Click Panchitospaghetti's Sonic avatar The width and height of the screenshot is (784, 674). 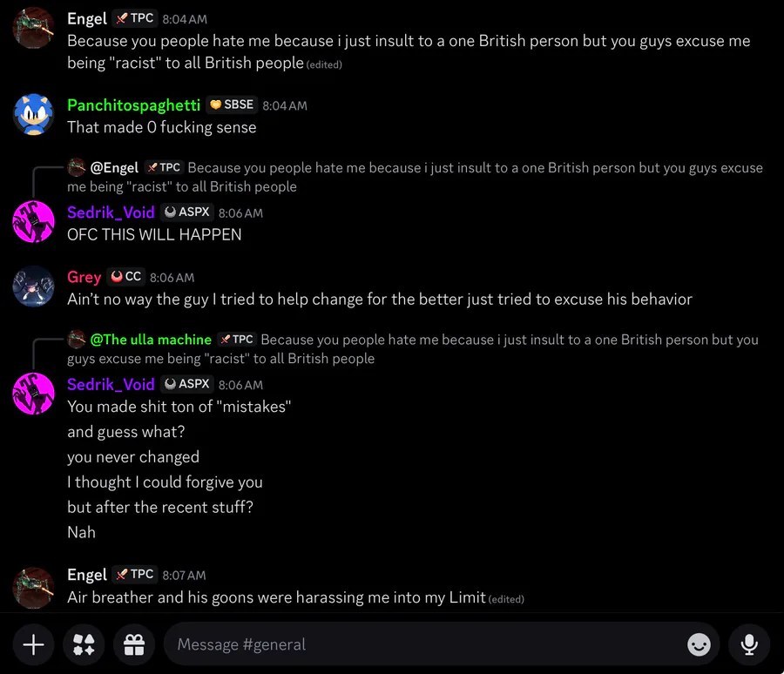pos(34,115)
